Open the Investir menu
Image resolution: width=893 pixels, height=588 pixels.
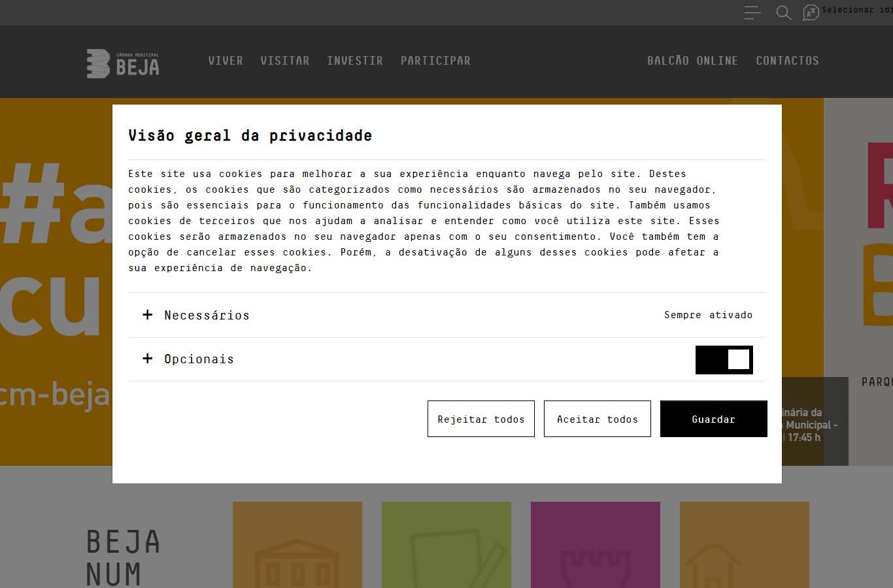coord(355,61)
